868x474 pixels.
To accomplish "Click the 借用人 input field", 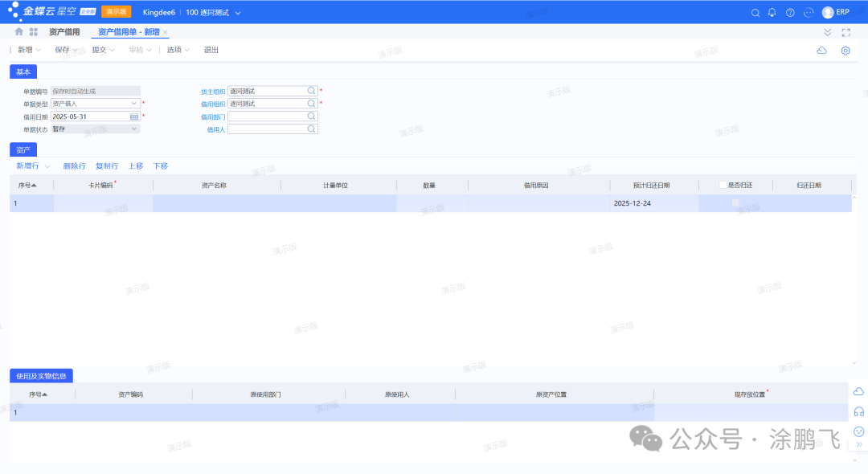I will pyautogui.click(x=267, y=129).
